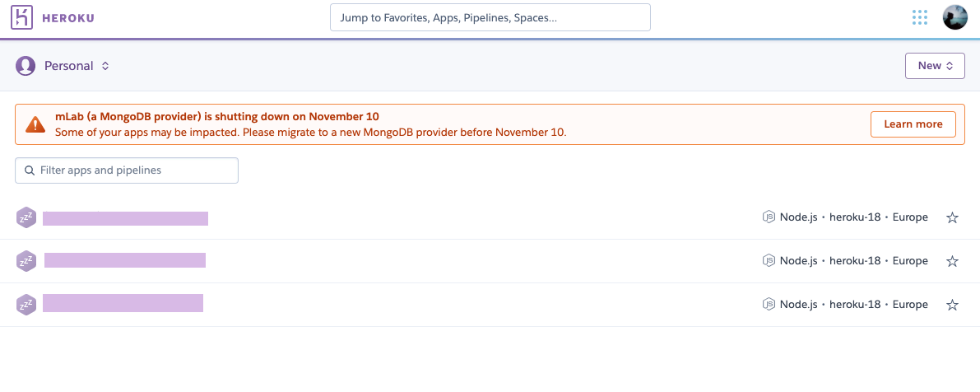
Task: Toggle the second app's favorite star
Action: tap(952, 261)
